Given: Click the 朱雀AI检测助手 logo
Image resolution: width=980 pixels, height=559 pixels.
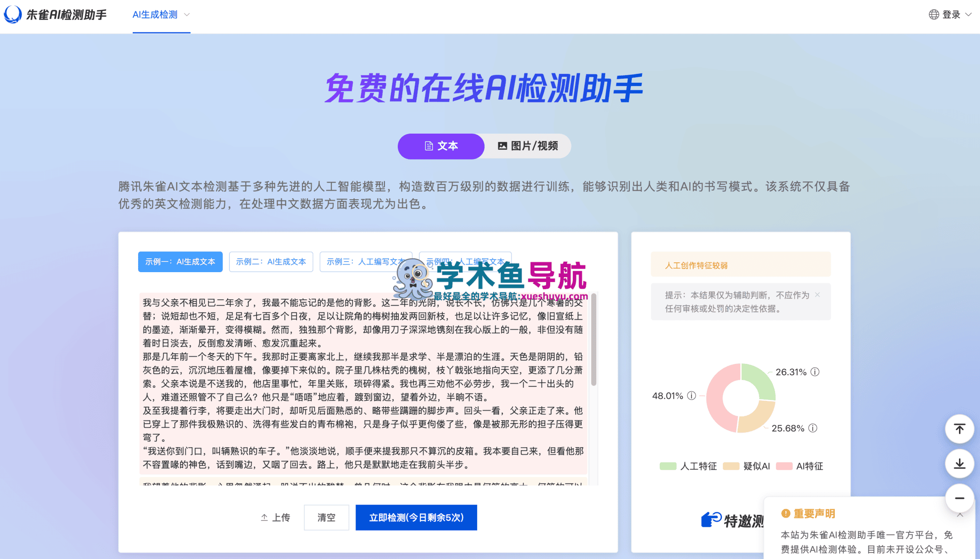Looking at the screenshot, I should [x=55, y=15].
